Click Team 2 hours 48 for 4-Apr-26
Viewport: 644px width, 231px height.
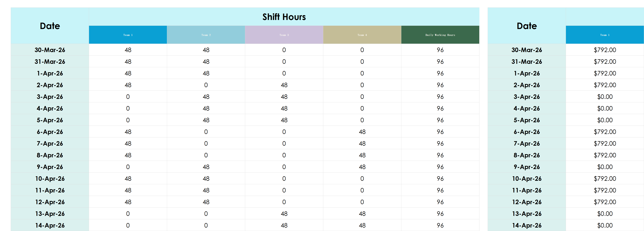coord(206,108)
